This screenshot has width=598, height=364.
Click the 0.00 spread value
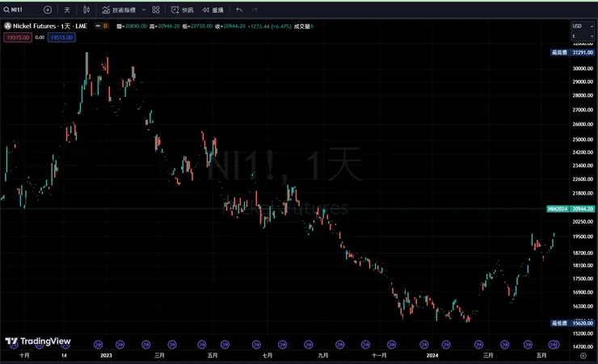[40, 37]
